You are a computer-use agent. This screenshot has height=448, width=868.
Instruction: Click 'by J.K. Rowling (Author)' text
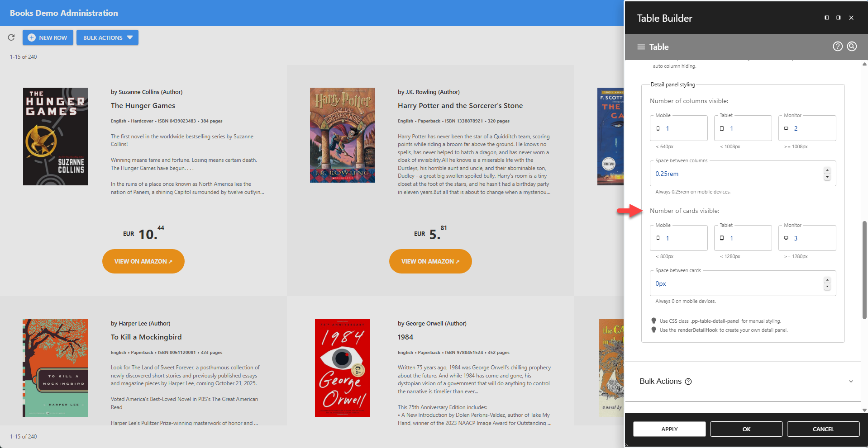coord(429,92)
